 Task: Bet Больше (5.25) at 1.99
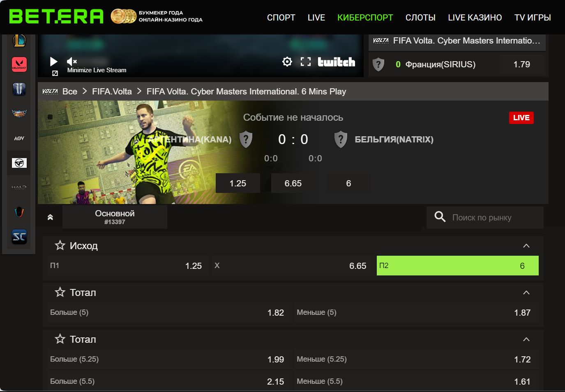tap(170, 359)
